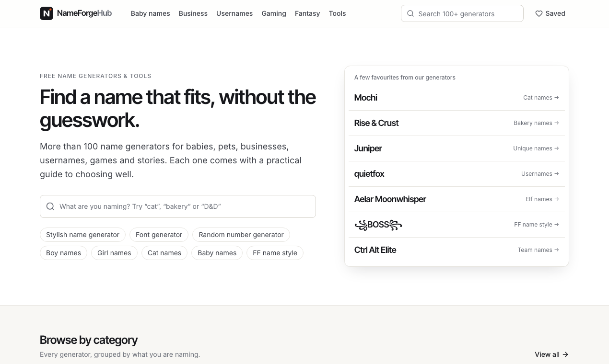This screenshot has height=364, width=609.
Task: Click the name Ctrl Alt Elite
Action: (x=375, y=250)
